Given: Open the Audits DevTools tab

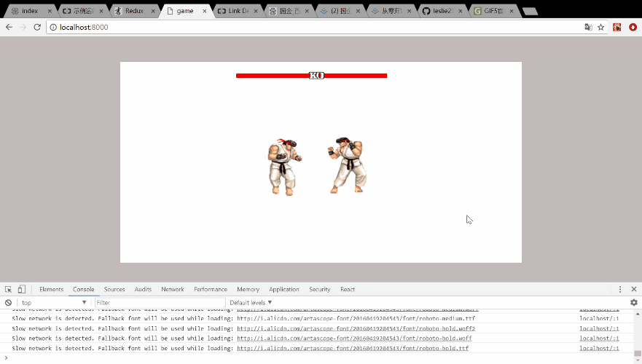Looking at the screenshot, I should click(143, 289).
